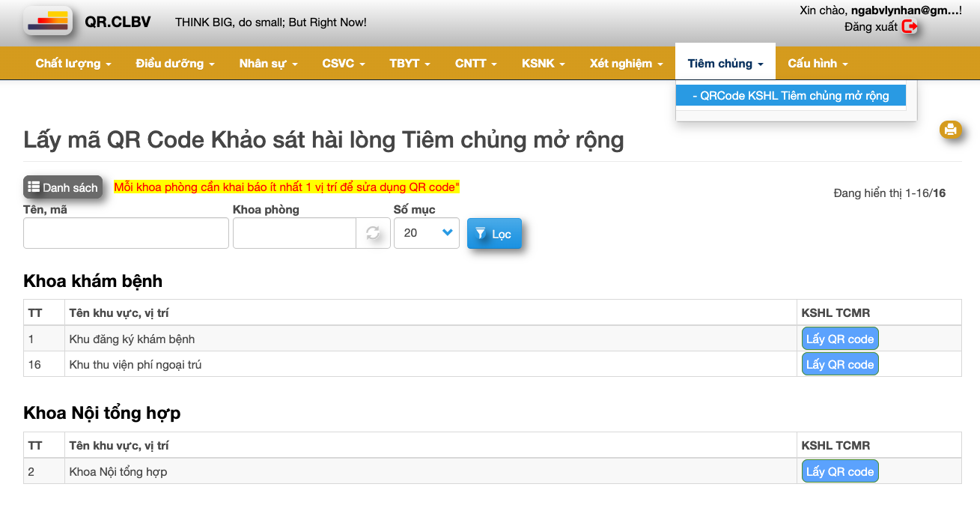
Task: Click the Danh sách list button
Action: tap(63, 187)
